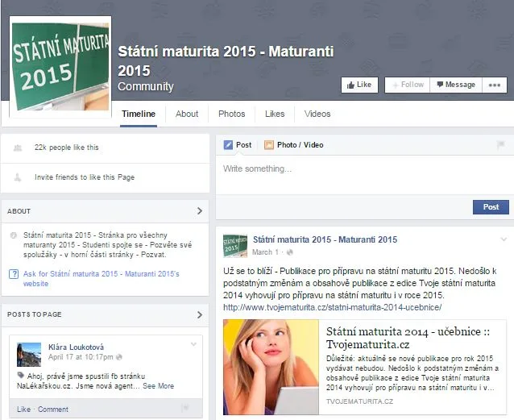Screen dimensions: 514x420
Task: Click the people icon beside 22k likes
Action: [x=18, y=148]
